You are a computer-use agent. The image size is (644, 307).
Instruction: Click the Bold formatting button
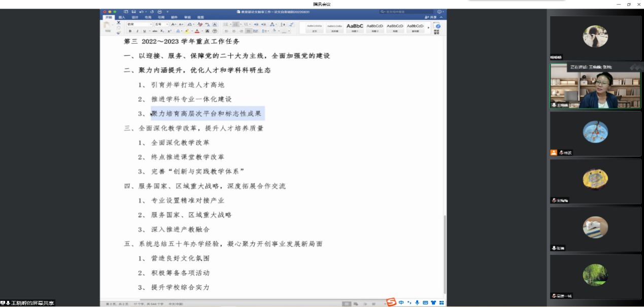pos(130,31)
